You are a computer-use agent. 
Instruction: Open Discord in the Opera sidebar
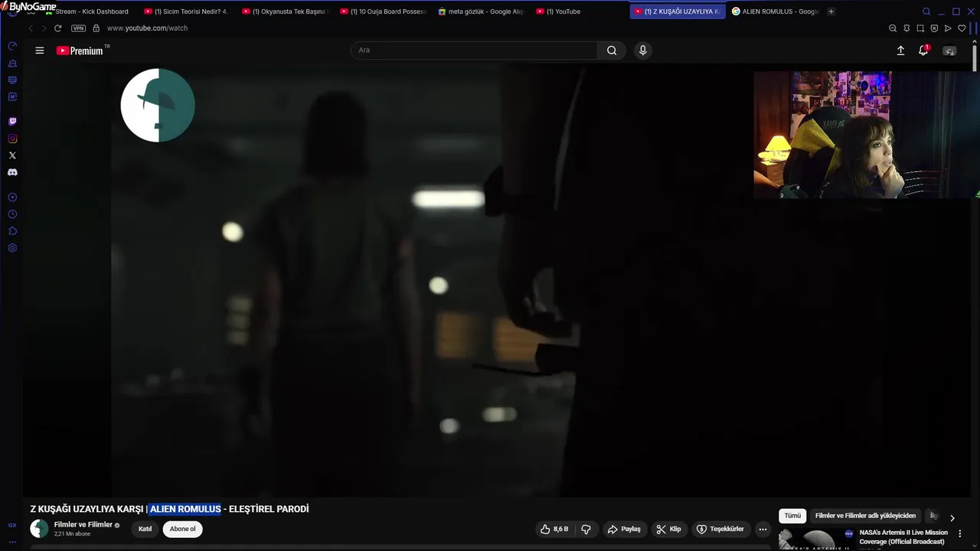pyautogui.click(x=12, y=172)
